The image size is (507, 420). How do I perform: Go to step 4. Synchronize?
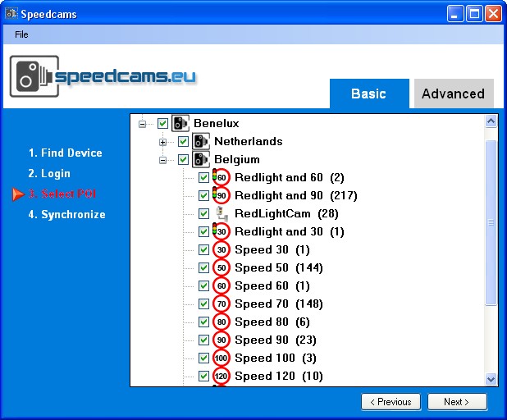click(x=67, y=214)
